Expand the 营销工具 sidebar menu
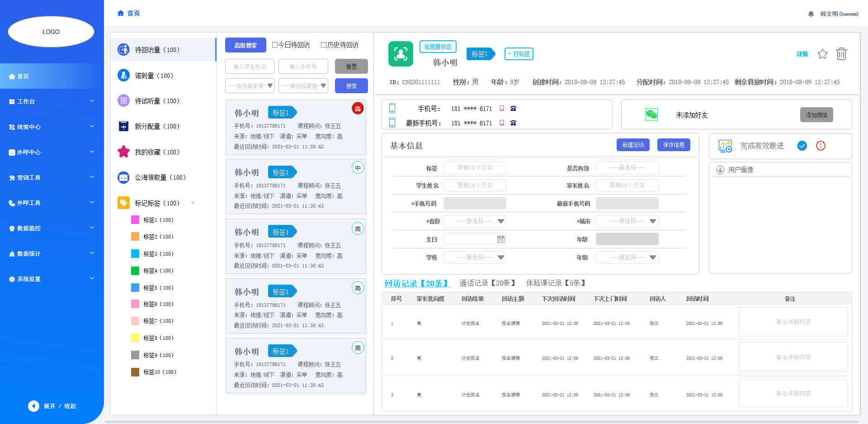The image size is (868, 424). [52, 177]
